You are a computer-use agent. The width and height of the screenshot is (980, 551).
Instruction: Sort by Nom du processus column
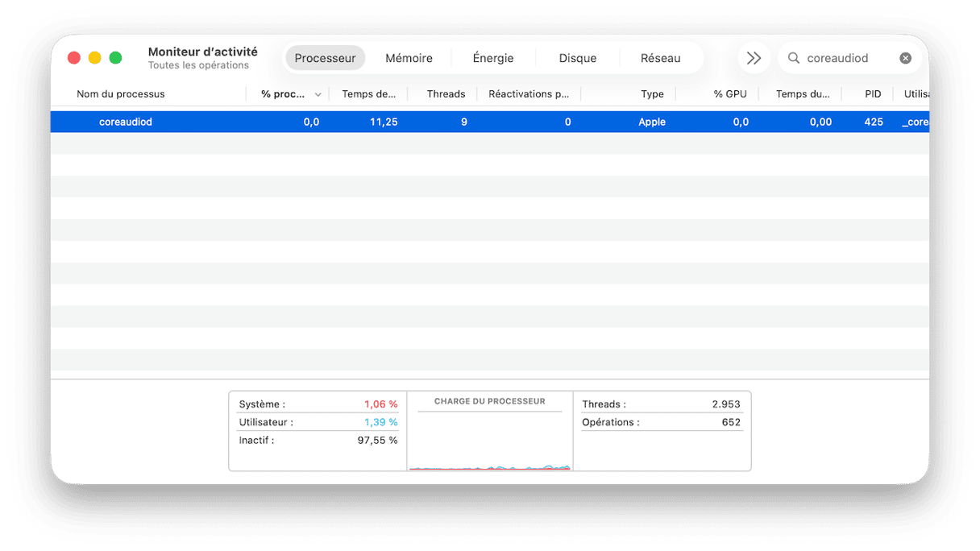click(121, 94)
